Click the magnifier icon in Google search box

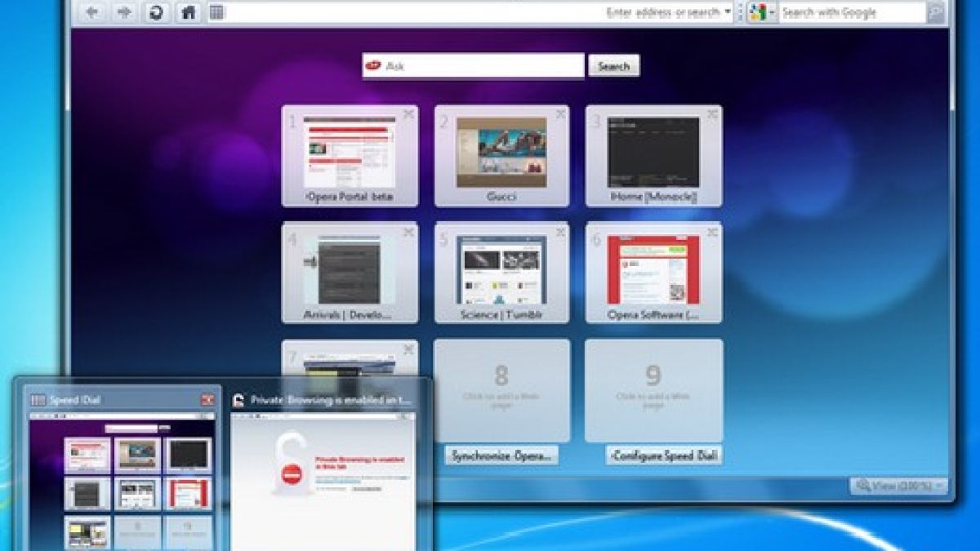coord(936,12)
